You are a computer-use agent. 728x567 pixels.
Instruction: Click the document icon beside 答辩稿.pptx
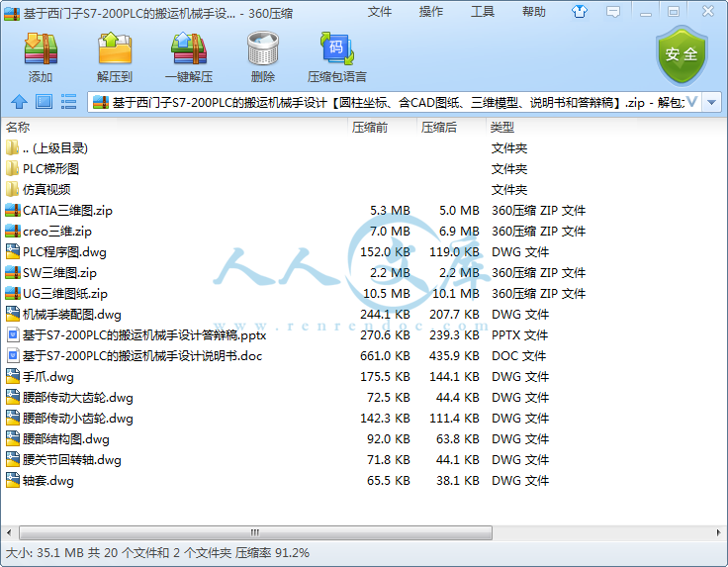point(13,335)
